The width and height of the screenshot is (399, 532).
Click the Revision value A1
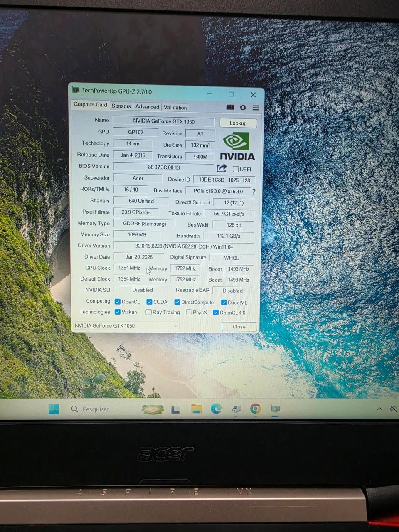pos(200,134)
